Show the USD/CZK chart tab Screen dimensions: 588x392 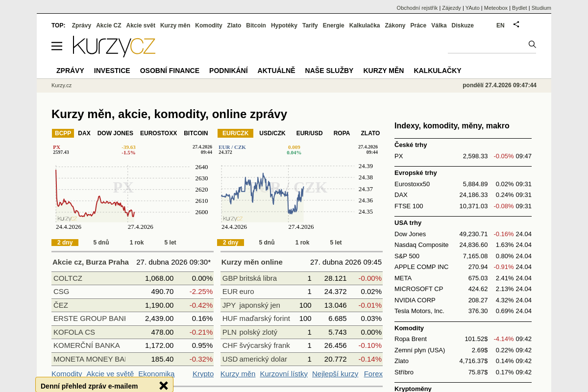pos(272,133)
